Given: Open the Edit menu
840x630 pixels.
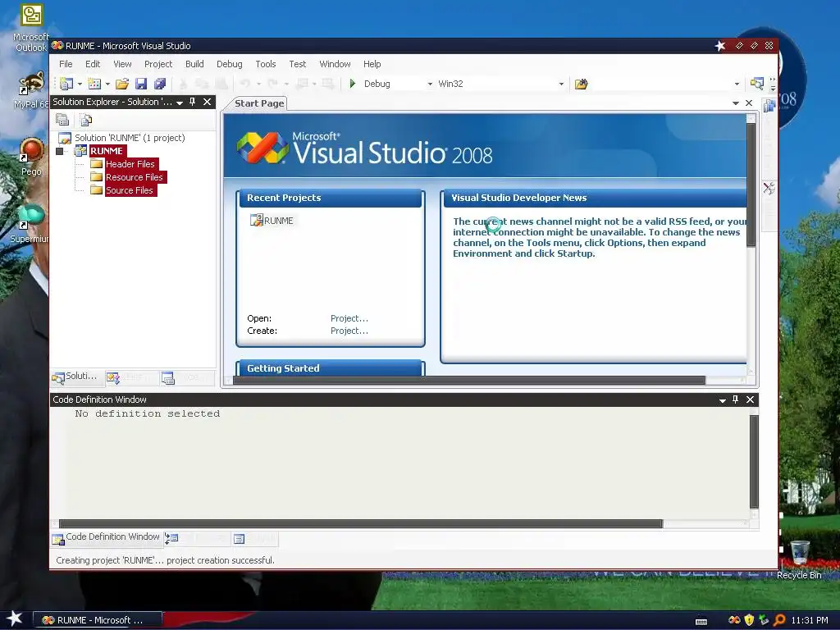Looking at the screenshot, I should tap(93, 64).
